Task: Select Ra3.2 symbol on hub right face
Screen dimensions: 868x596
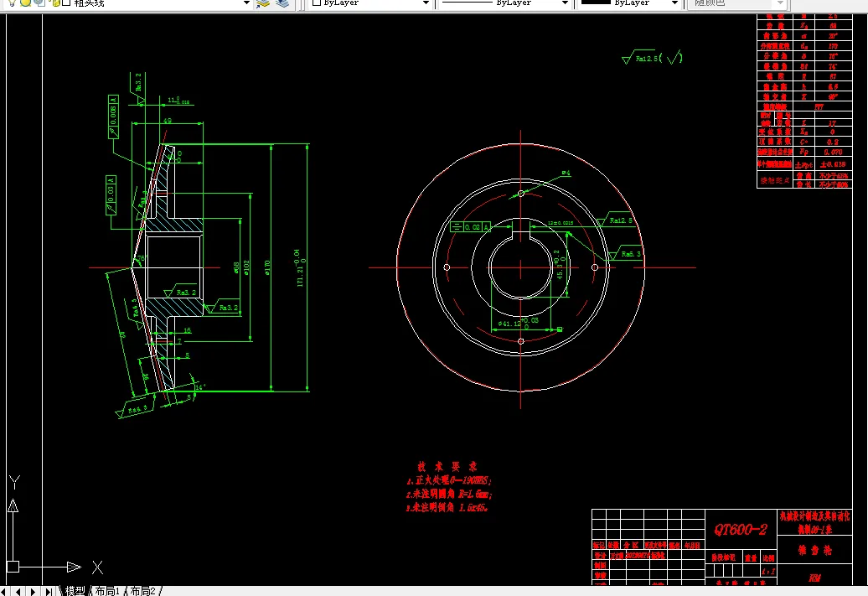Action: [x=223, y=308]
